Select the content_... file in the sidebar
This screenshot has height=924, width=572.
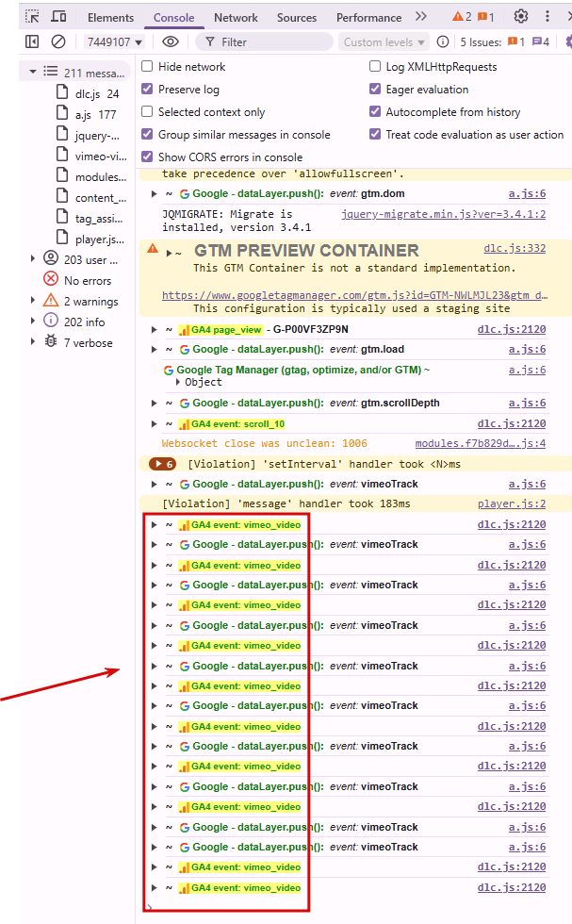[x=91, y=197]
